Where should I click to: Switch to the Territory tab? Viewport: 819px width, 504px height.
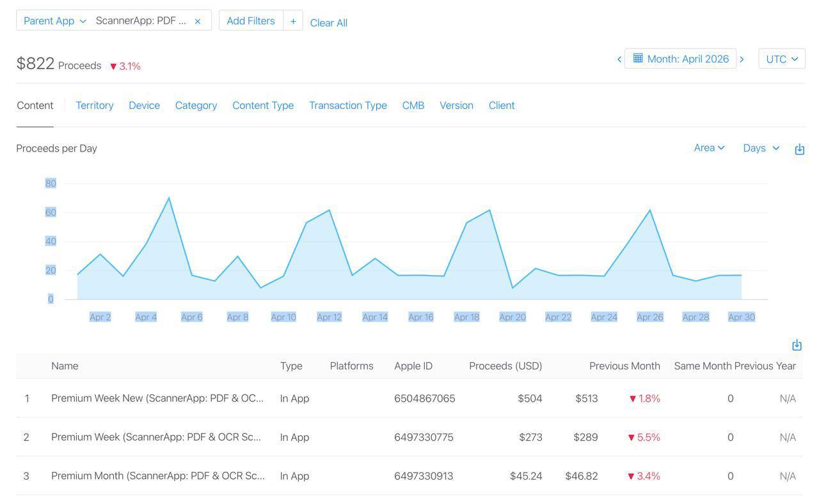[95, 106]
